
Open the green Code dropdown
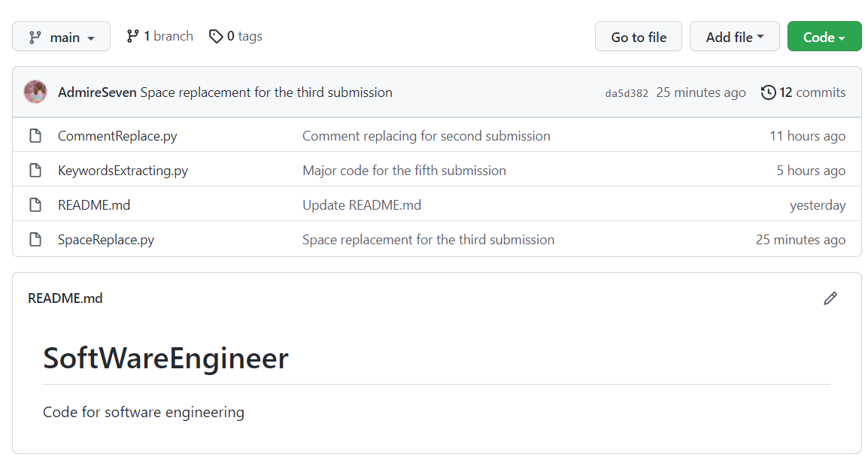(x=824, y=37)
